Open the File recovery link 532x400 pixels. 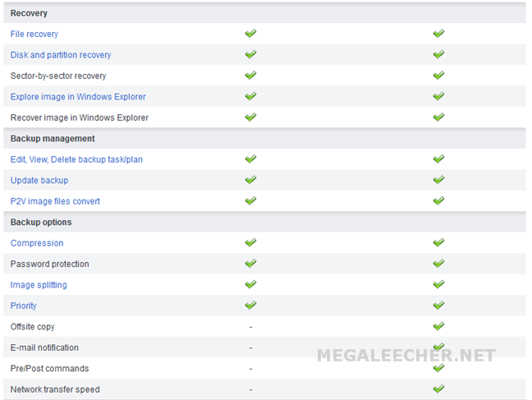tap(34, 34)
